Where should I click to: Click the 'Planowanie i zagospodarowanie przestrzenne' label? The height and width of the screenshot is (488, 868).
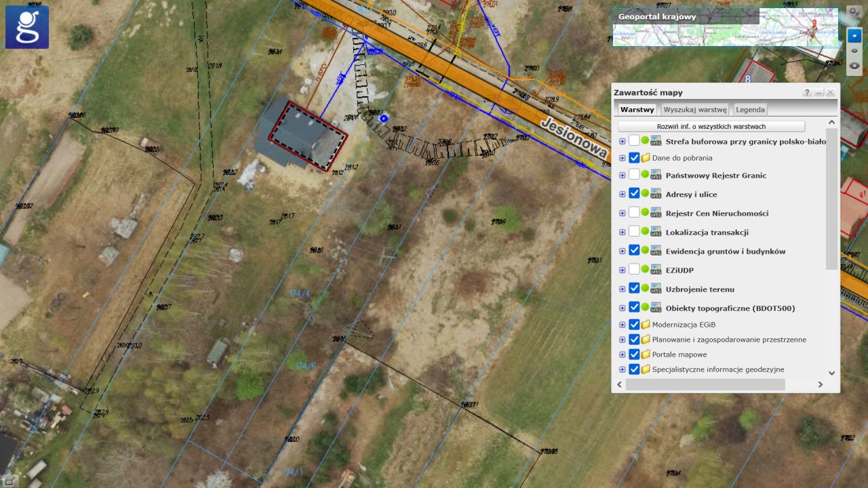point(729,340)
